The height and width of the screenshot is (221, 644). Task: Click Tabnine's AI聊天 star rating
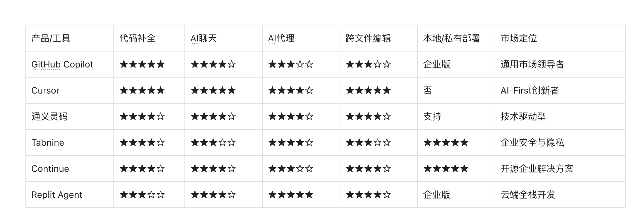(x=213, y=142)
